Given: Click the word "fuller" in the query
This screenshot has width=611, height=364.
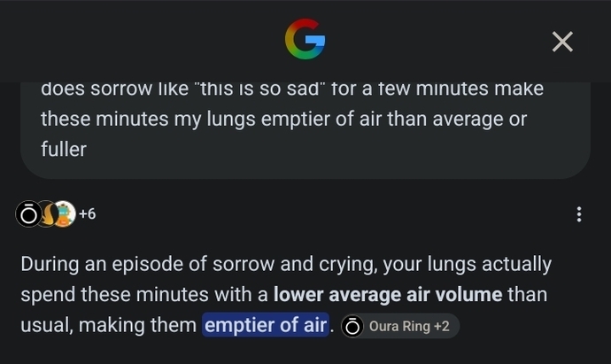Looking at the screenshot, I should pyautogui.click(x=64, y=150).
